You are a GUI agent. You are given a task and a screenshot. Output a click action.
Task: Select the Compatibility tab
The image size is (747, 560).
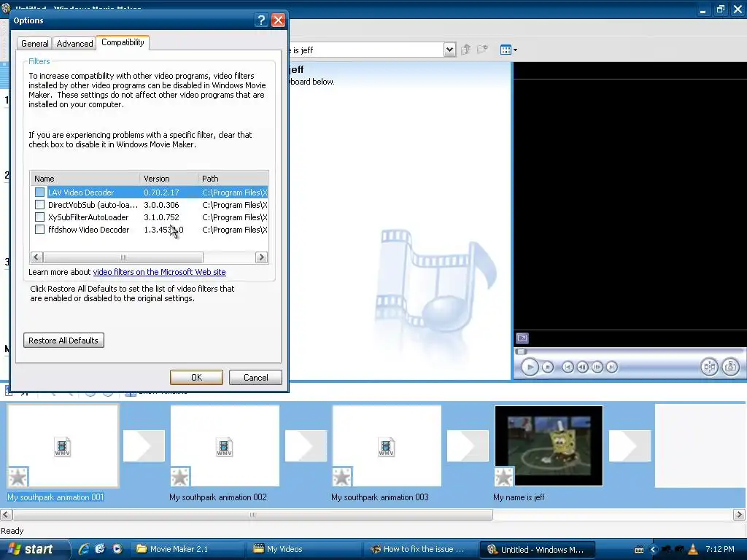pyautogui.click(x=123, y=42)
